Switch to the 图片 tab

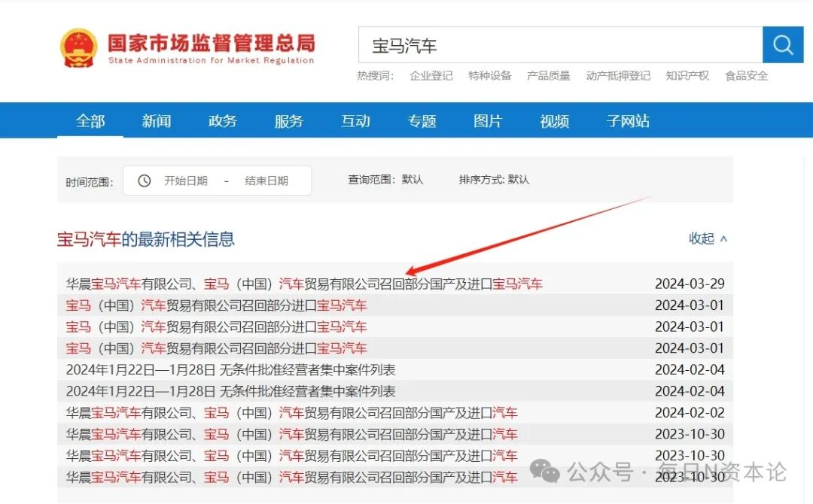tap(488, 120)
